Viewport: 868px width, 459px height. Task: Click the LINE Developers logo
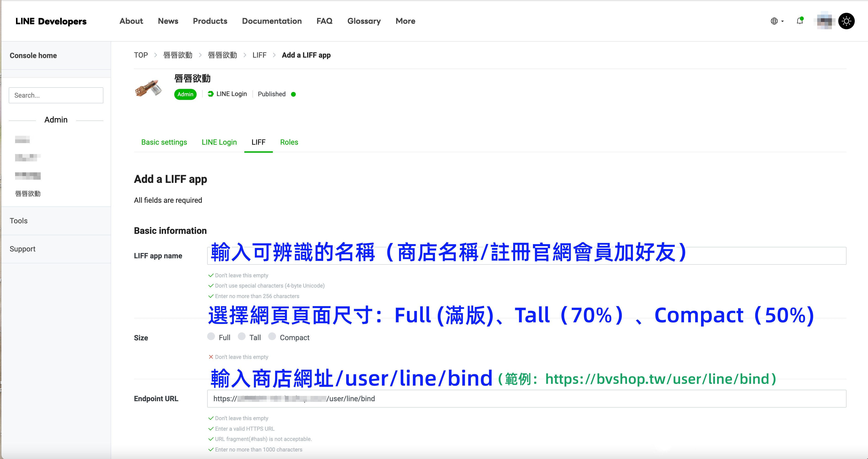pyautogui.click(x=51, y=21)
